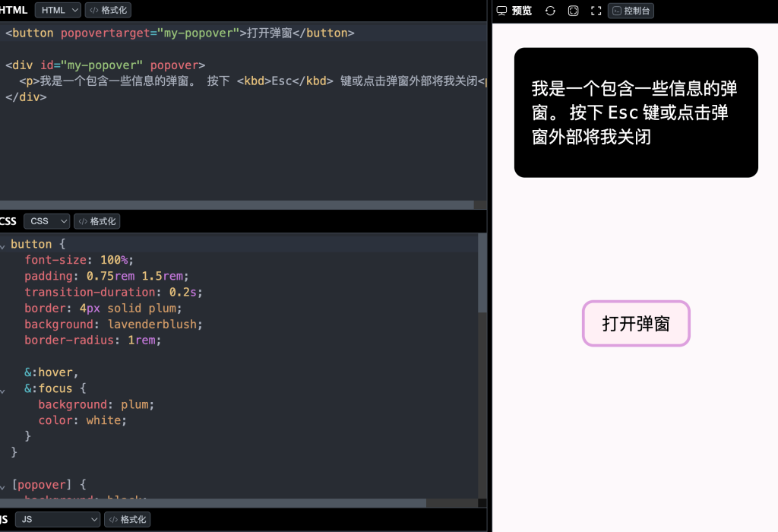The image size is (778, 532).
Task: Collapse the button CSS rule
Action: [3, 245]
